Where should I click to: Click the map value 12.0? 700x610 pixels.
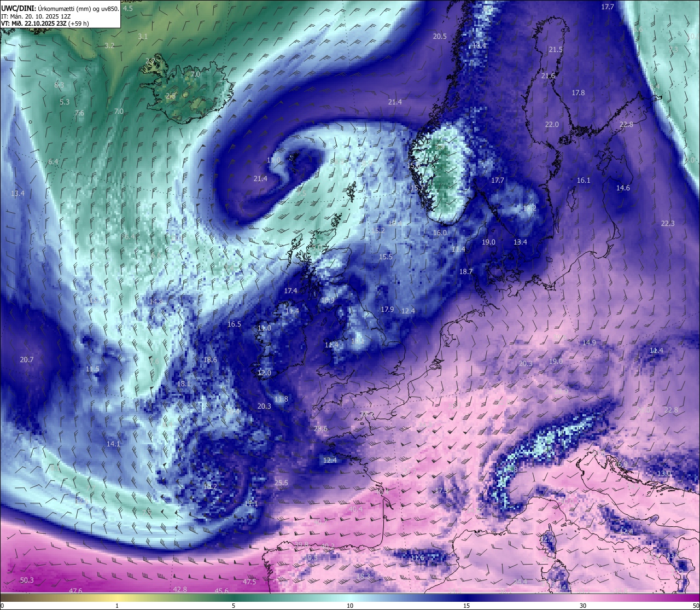point(264,373)
